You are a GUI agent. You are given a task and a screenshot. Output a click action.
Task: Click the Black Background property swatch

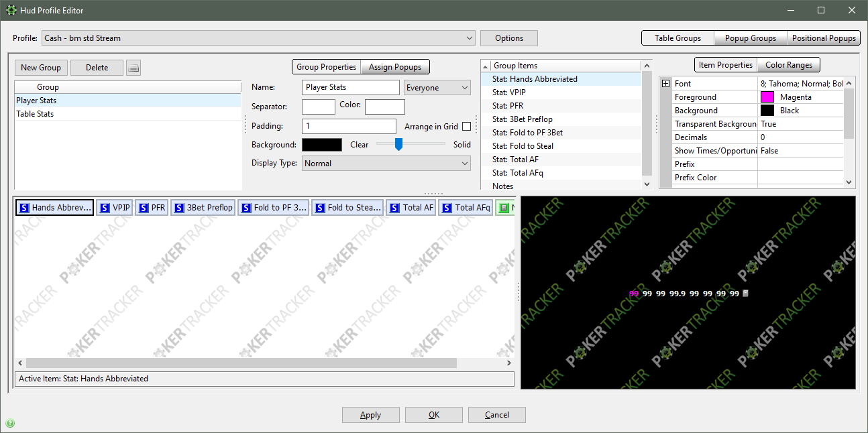[767, 111]
